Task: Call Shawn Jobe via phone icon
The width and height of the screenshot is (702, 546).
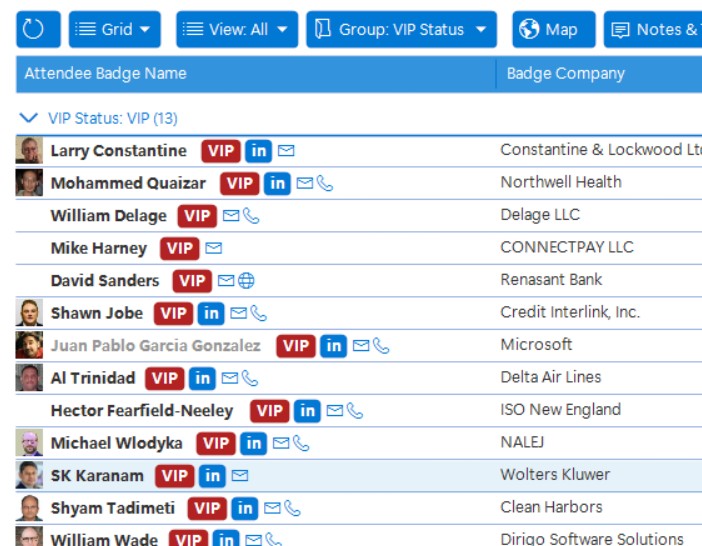Action: click(x=258, y=313)
